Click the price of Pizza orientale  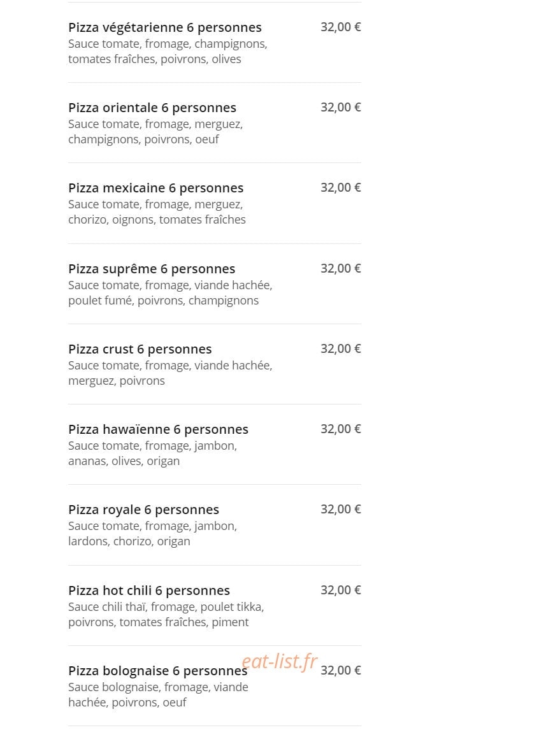click(341, 108)
